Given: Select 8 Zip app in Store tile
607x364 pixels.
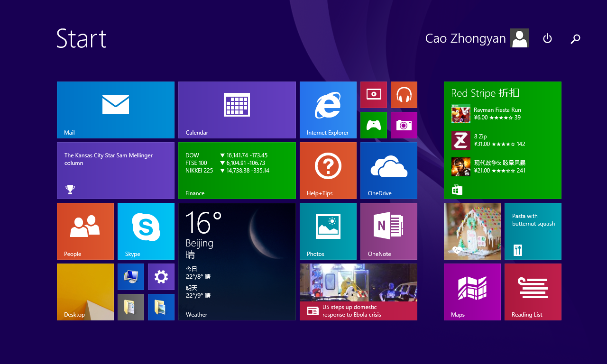Looking at the screenshot, I should coord(488,140).
